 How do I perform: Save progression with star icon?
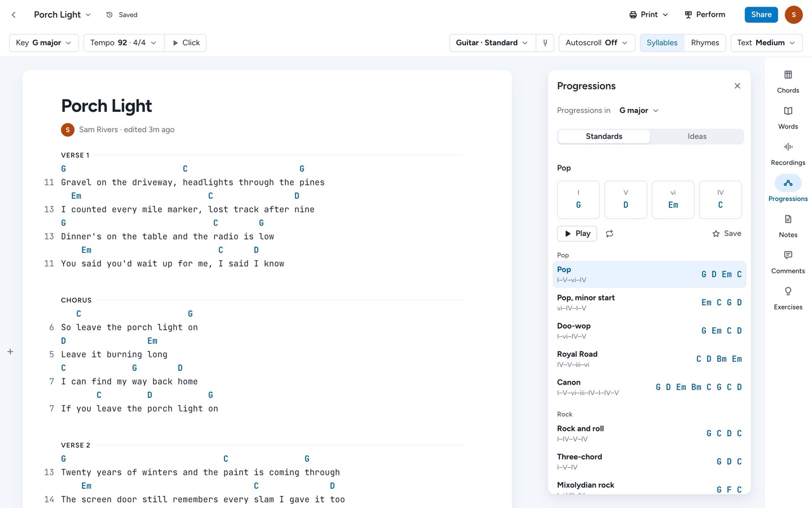(x=727, y=234)
